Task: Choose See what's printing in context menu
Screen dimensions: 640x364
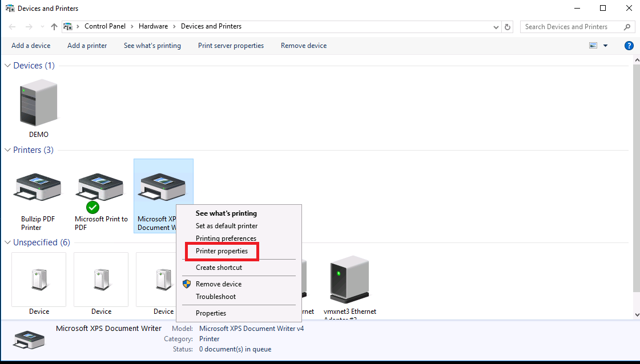Action: point(226,213)
